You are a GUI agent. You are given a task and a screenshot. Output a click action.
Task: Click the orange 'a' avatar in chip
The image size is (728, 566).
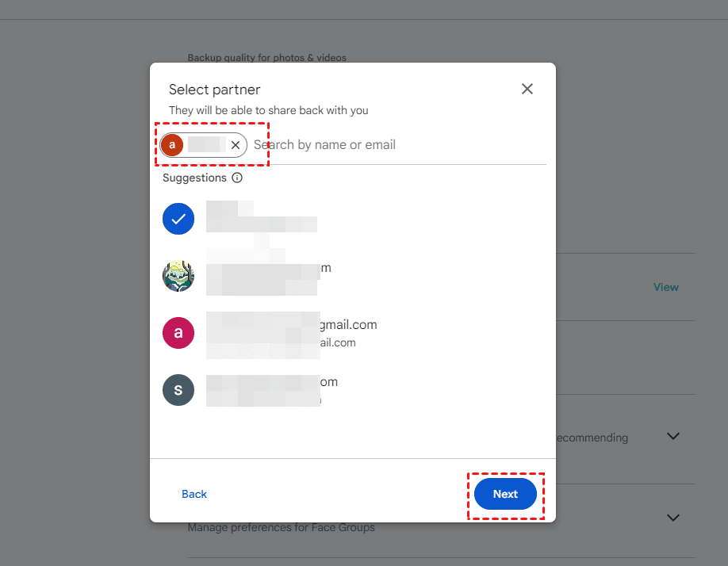[172, 145]
